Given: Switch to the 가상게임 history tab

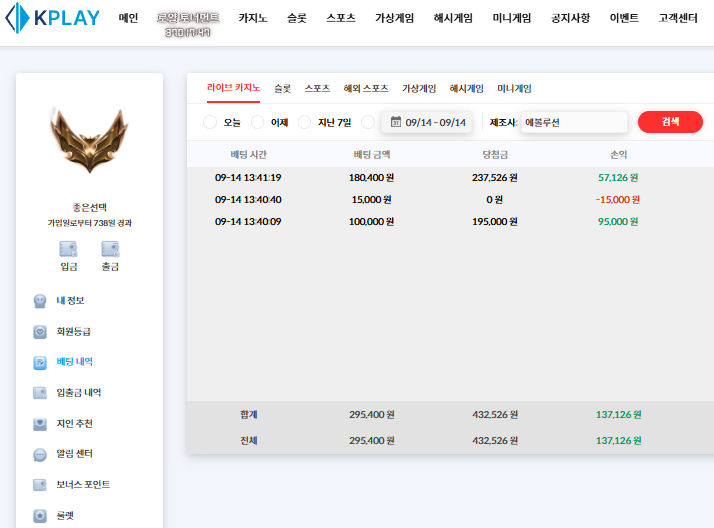Looking at the screenshot, I should [x=419, y=88].
